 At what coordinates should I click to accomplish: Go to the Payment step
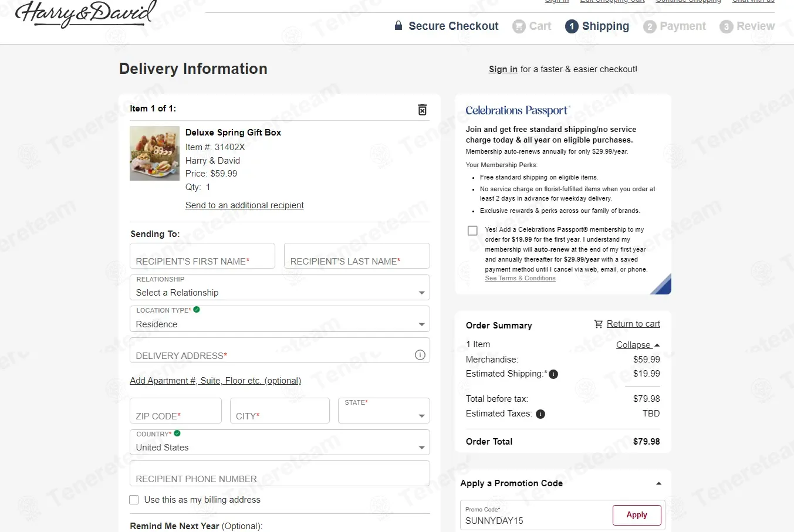(675, 26)
